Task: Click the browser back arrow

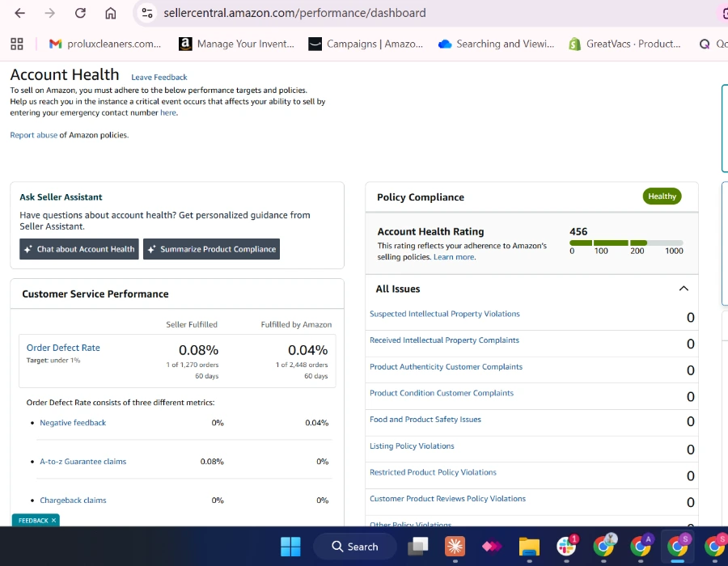Action: 19,13
